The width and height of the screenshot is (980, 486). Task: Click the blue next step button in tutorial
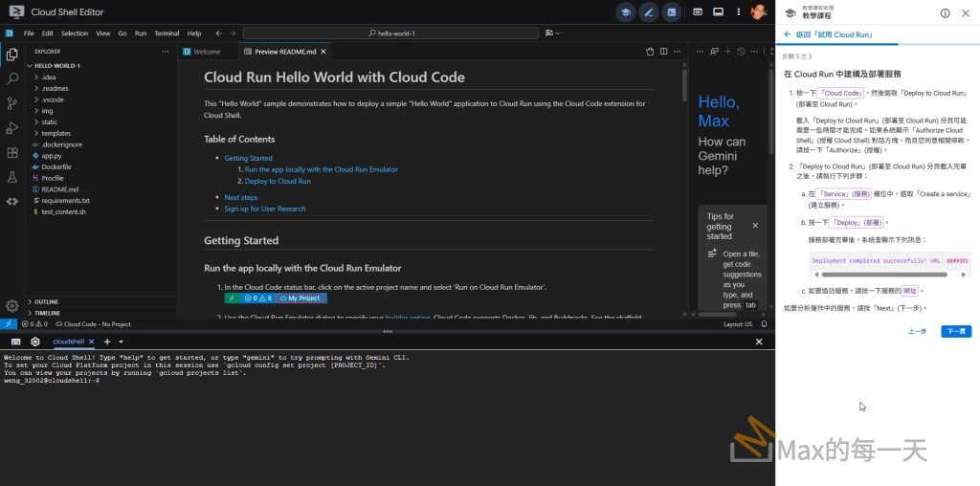[955, 331]
